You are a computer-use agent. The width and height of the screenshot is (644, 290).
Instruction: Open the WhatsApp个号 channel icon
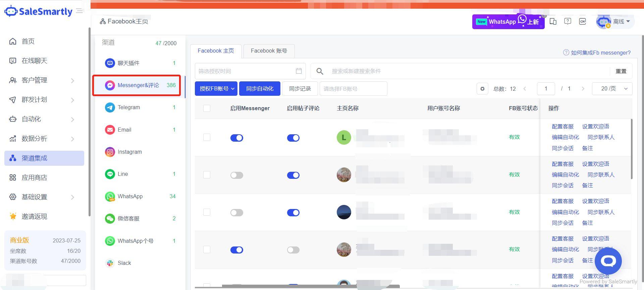[x=110, y=241]
